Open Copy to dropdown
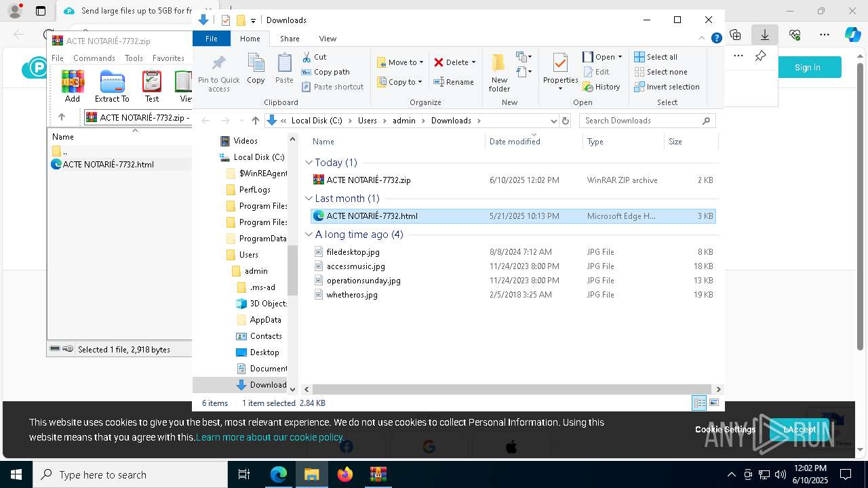Image resolution: width=868 pixels, height=488 pixels. pyautogui.click(x=400, y=82)
